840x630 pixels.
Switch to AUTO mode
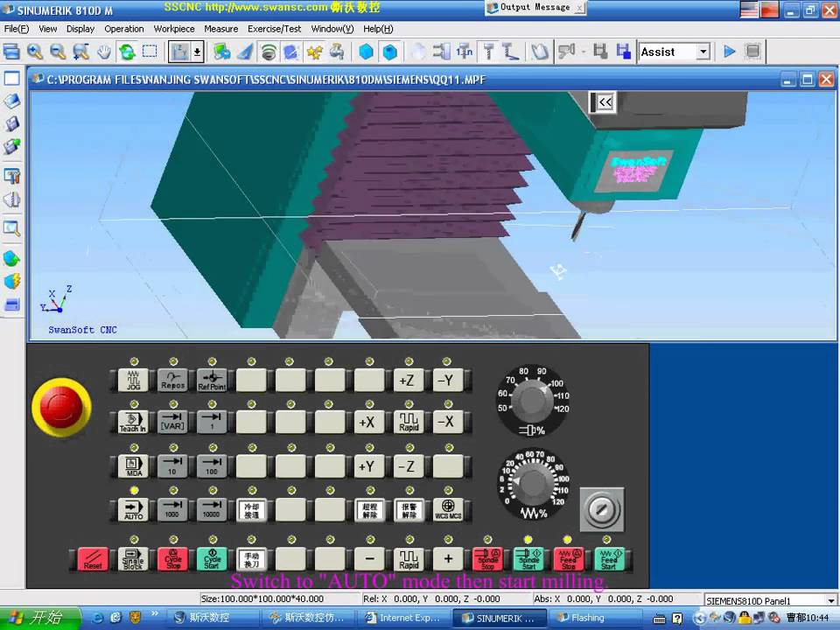pos(133,509)
